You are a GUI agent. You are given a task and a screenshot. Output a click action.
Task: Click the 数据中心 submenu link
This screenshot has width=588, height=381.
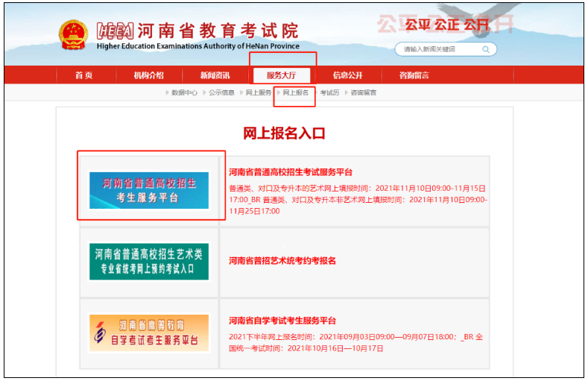pos(184,93)
